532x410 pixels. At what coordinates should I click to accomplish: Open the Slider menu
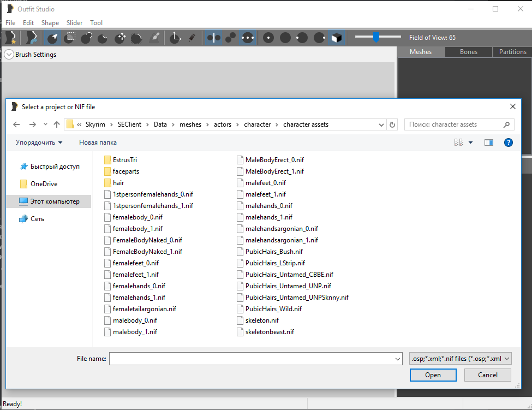(74, 23)
